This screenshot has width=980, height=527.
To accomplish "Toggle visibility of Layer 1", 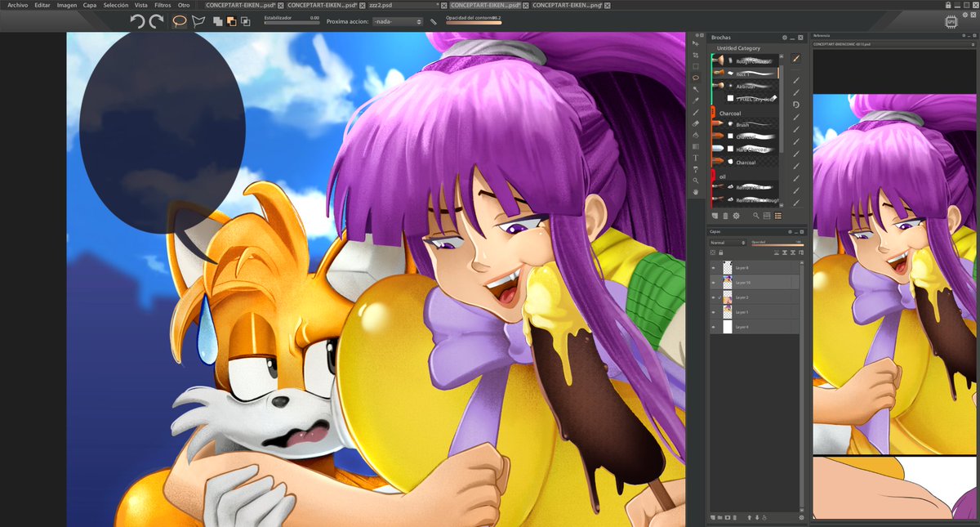I will pyautogui.click(x=713, y=312).
